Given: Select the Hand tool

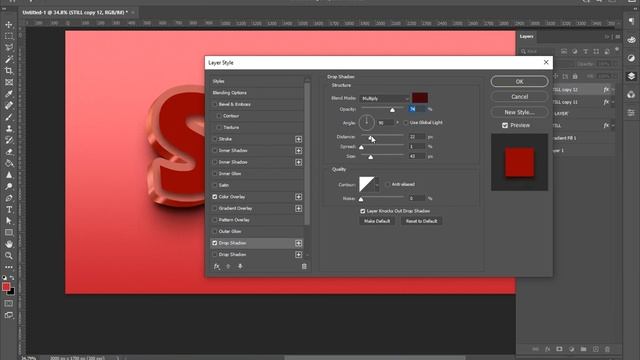Looking at the screenshot, I should point(9,244).
